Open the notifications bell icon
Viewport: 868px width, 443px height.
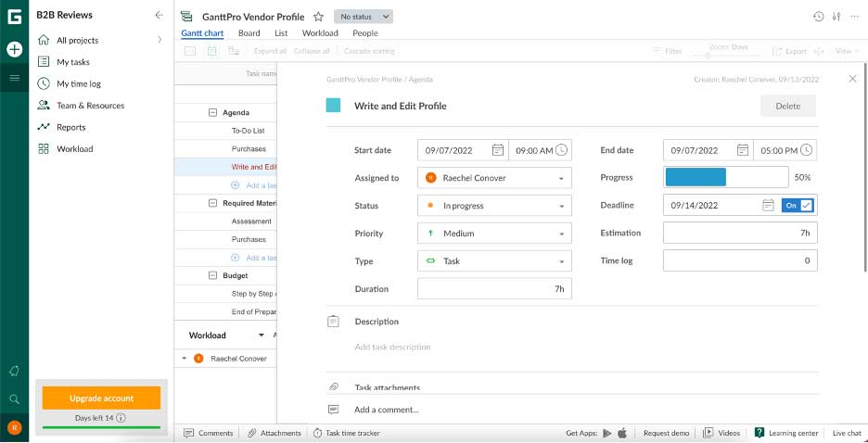(x=14, y=371)
